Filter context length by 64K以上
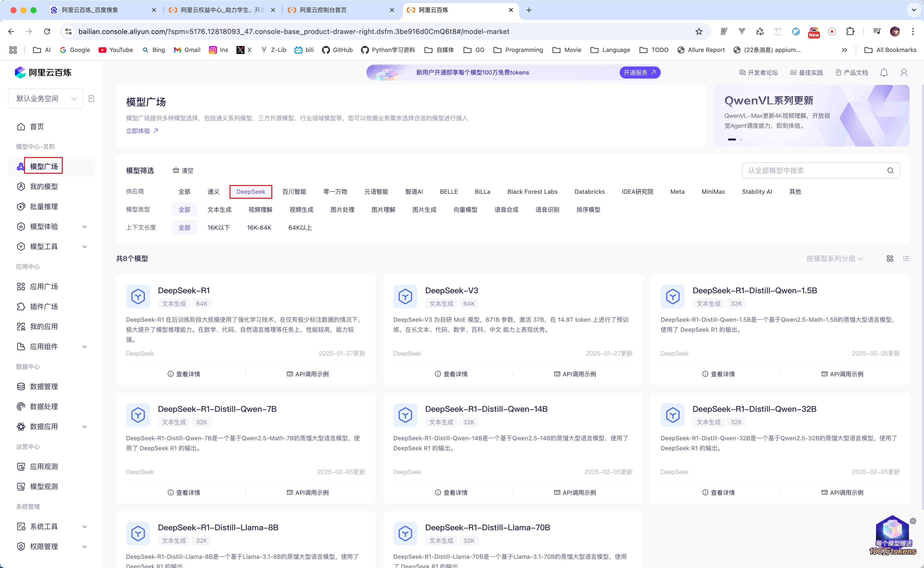 [300, 228]
